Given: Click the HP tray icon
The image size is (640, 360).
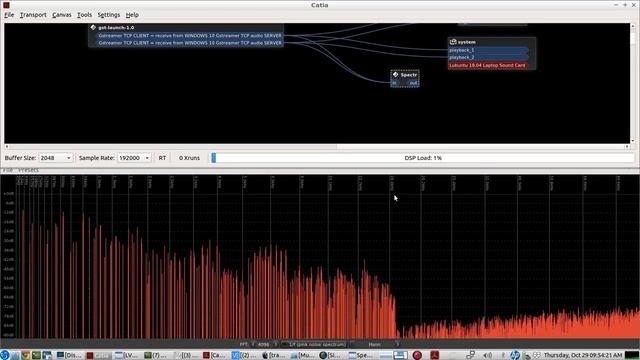Looking at the screenshot, I should pos(515,355).
